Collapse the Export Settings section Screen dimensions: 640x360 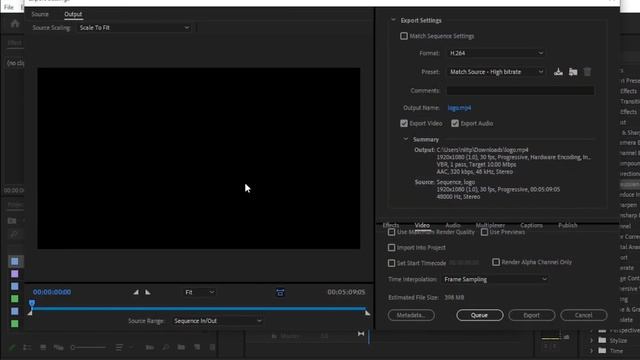click(x=393, y=20)
